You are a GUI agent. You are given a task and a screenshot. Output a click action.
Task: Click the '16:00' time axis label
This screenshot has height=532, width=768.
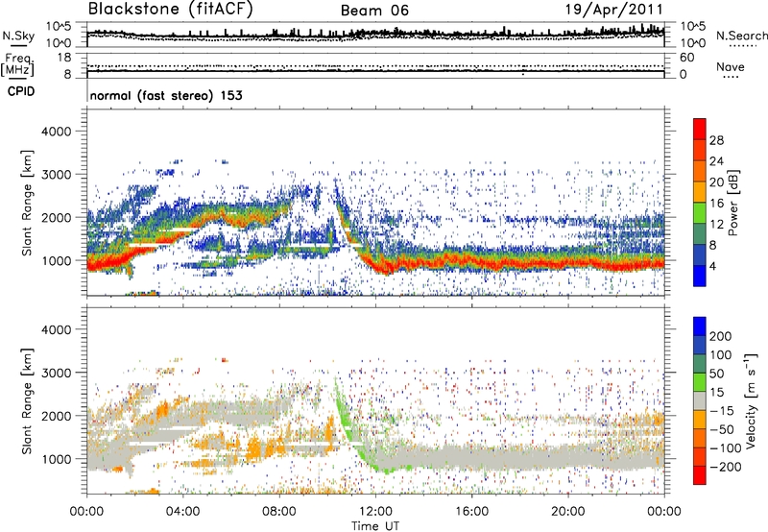pyautogui.click(x=471, y=512)
